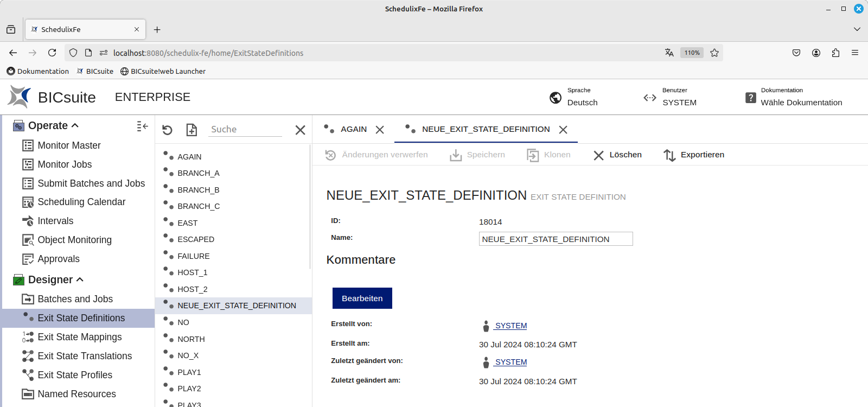Click the Exit State Mappings icon
Viewport: 868px width, 407px height.
coord(28,337)
